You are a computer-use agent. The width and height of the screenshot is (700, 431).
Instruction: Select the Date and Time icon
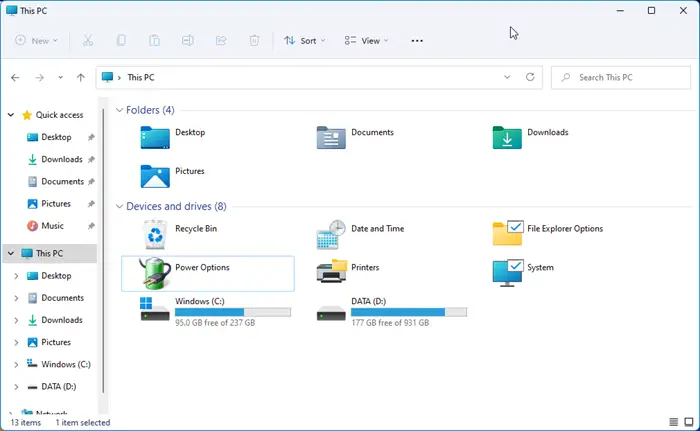[x=331, y=234]
